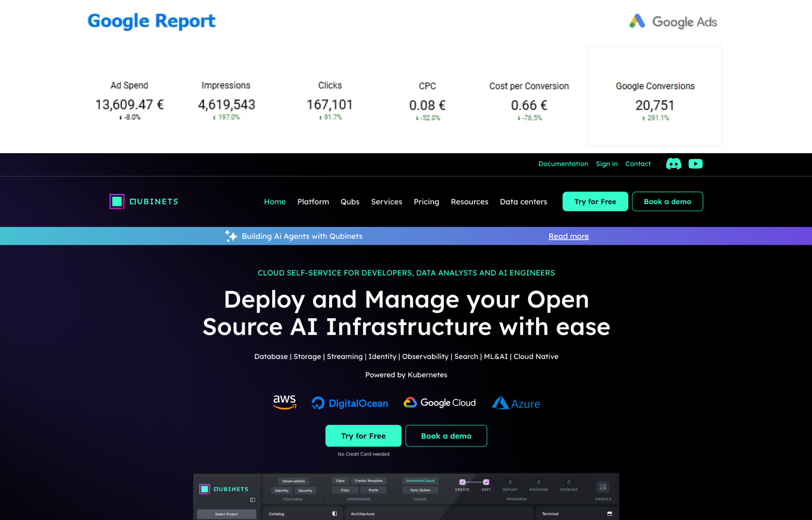Click Read more in the banner

click(x=568, y=236)
